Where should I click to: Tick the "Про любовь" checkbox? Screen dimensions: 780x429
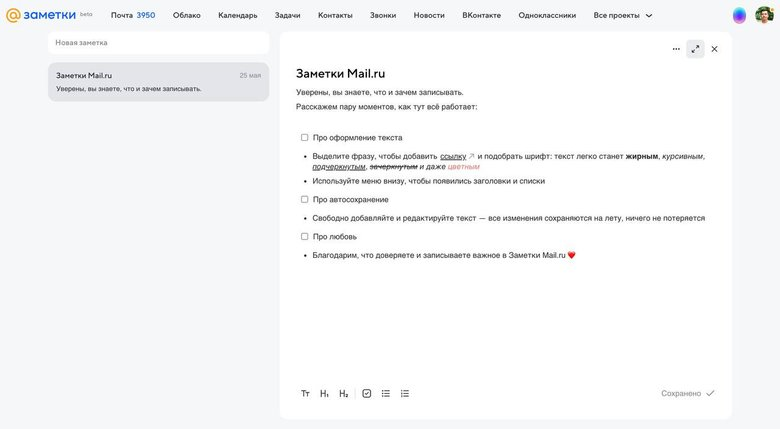click(305, 237)
